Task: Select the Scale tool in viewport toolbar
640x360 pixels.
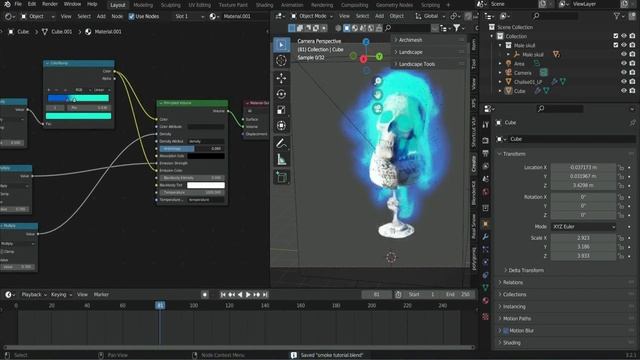Action: (x=281, y=110)
